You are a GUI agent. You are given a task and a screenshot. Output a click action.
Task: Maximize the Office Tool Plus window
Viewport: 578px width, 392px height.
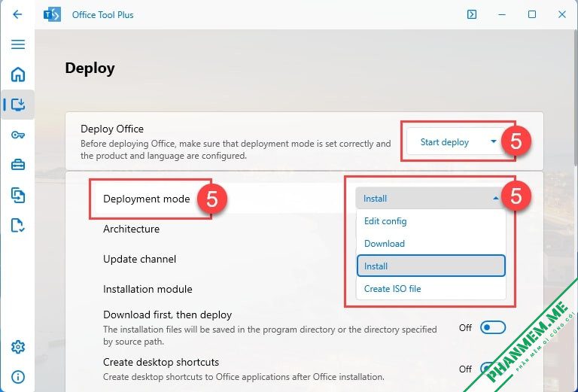pos(532,14)
